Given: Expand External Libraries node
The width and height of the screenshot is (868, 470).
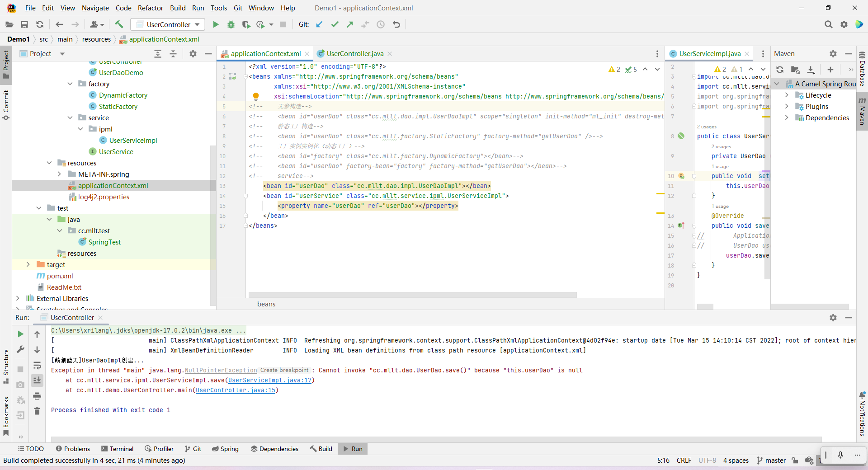Looking at the screenshot, I should [18, 298].
